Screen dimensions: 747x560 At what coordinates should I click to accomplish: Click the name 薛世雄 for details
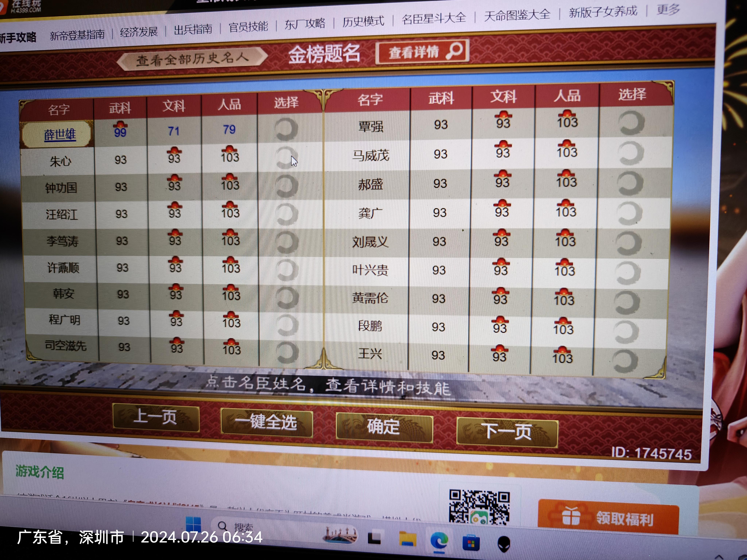click(60, 135)
